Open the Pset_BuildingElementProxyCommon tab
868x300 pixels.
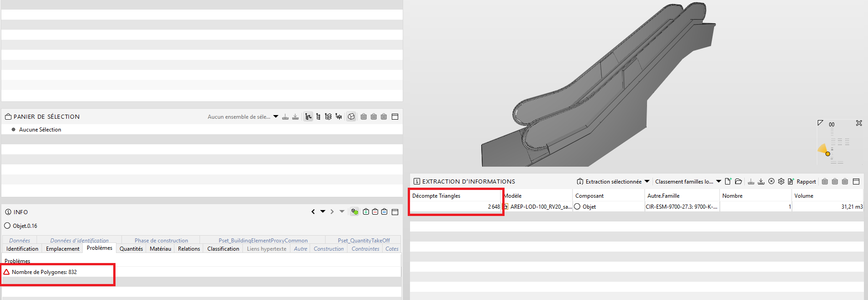tap(263, 240)
